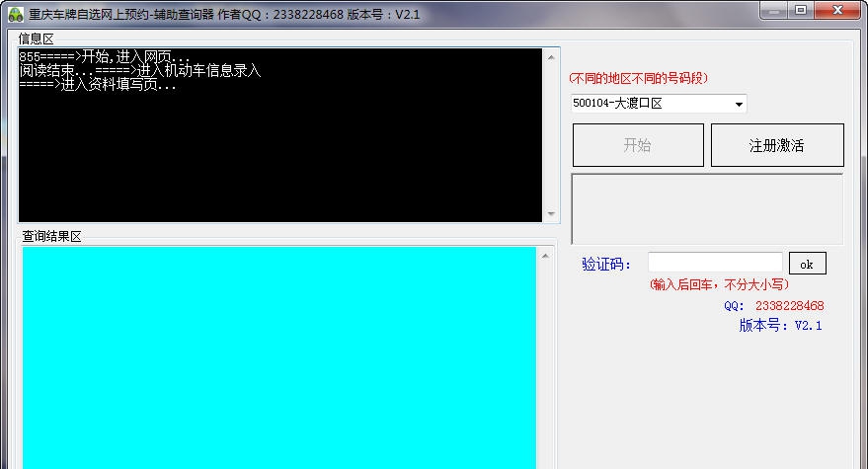Click down arrow of 信息区 scrollbar
The image size is (868, 469).
551,213
